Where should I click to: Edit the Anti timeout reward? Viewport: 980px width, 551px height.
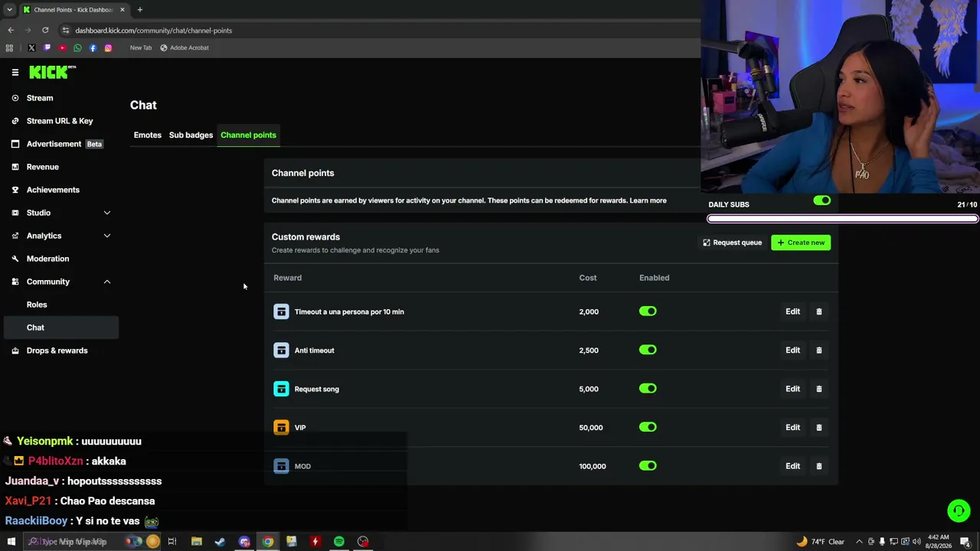792,350
